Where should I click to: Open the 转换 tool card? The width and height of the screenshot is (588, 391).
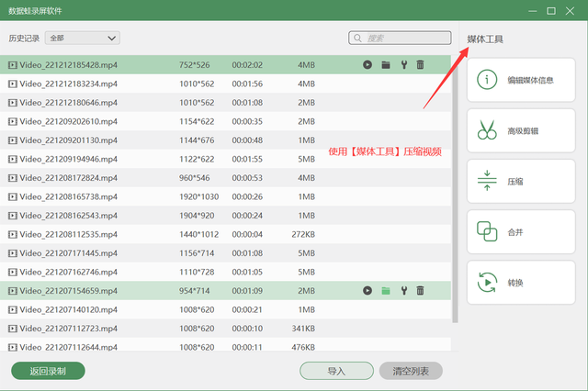521,283
